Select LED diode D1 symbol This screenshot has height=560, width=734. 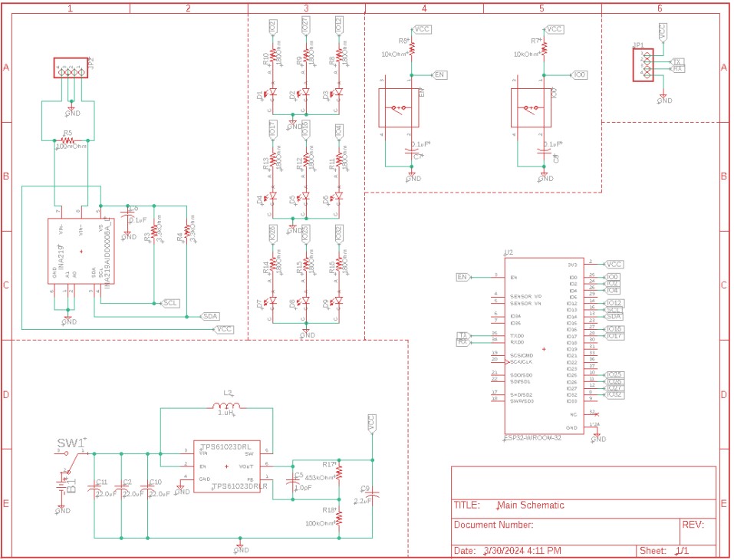272,92
